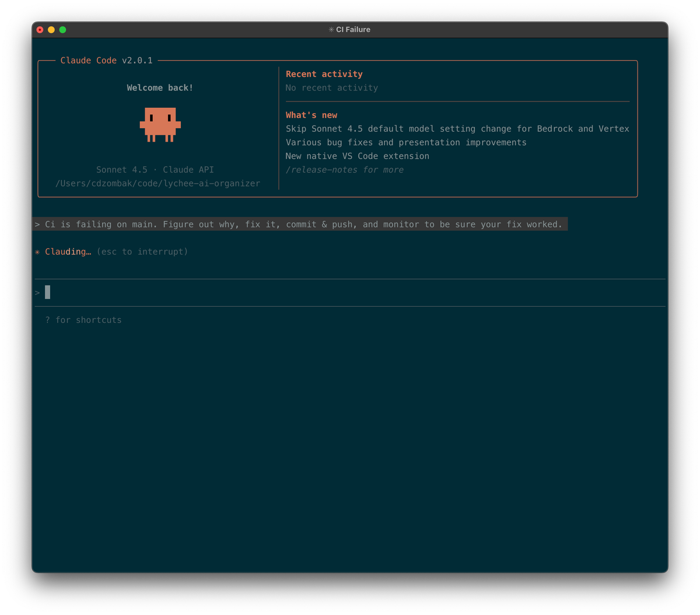
Task: Click the spinning asterisk beside Clauding
Action: tap(37, 252)
